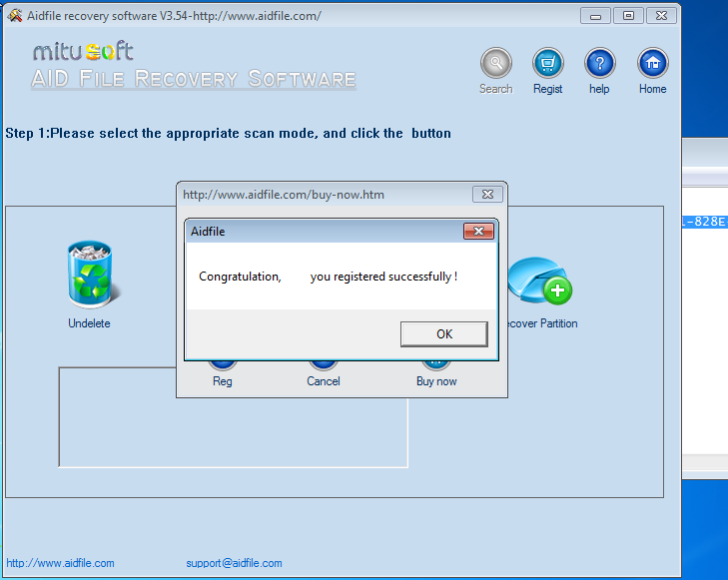The image size is (728, 580).
Task: Click the Search label under the icon
Action: pyautogui.click(x=496, y=89)
